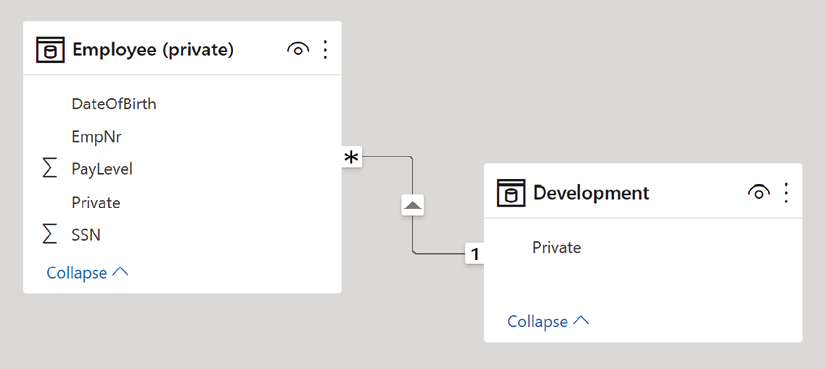The height and width of the screenshot is (369, 825).
Task: Open more options menu for Development table
Action: 786,193
